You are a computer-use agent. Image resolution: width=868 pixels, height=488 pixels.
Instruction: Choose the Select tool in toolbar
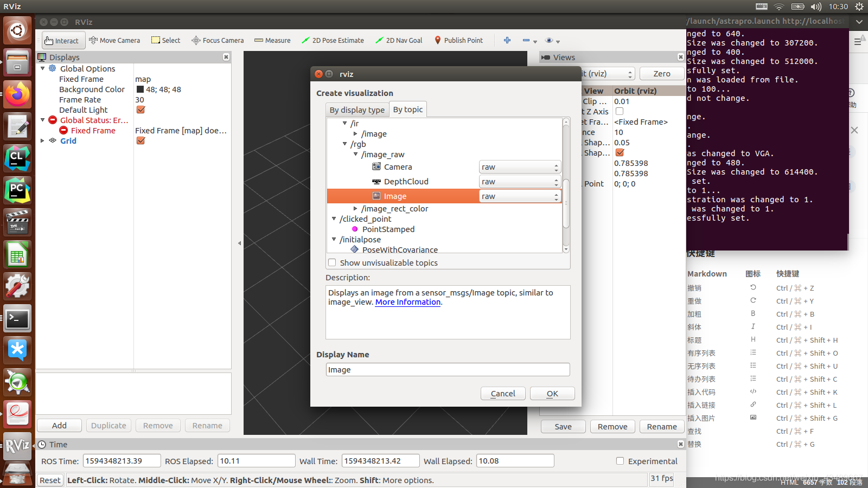point(166,41)
